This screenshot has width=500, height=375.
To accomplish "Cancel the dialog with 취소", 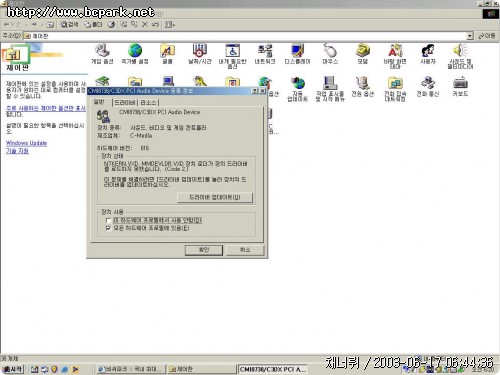I will click(x=245, y=250).
